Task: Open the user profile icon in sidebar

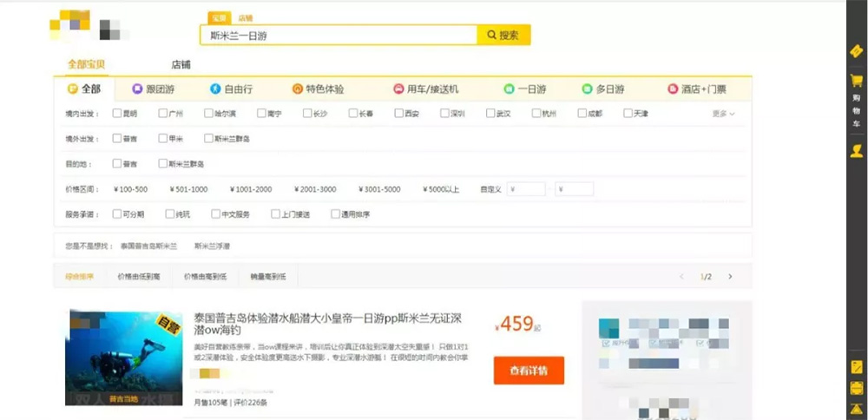Action: [x=856, y=151]
